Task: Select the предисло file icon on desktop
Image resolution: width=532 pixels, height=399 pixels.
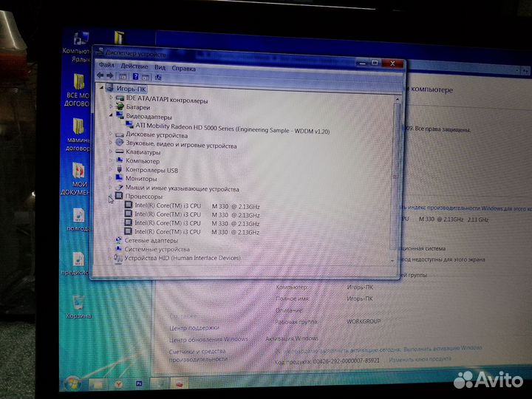Action: tap(77, 263)
